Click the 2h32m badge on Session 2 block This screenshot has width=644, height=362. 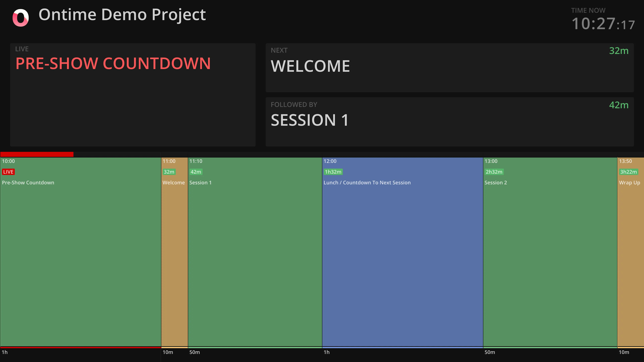click(494, 172)
